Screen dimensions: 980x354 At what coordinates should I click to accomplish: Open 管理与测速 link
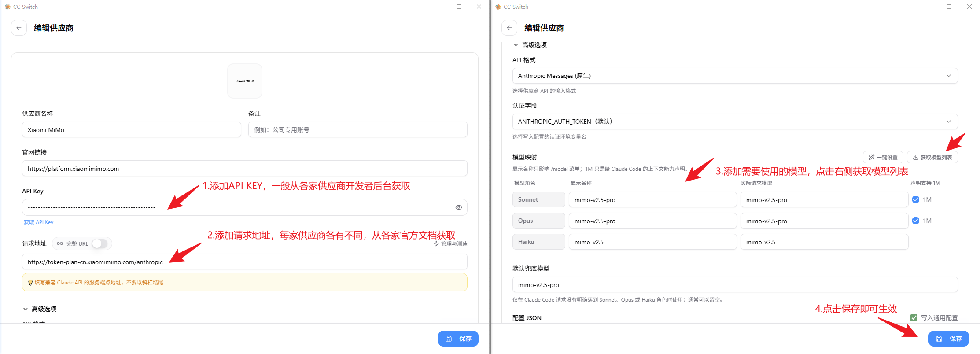coord(450,243)
